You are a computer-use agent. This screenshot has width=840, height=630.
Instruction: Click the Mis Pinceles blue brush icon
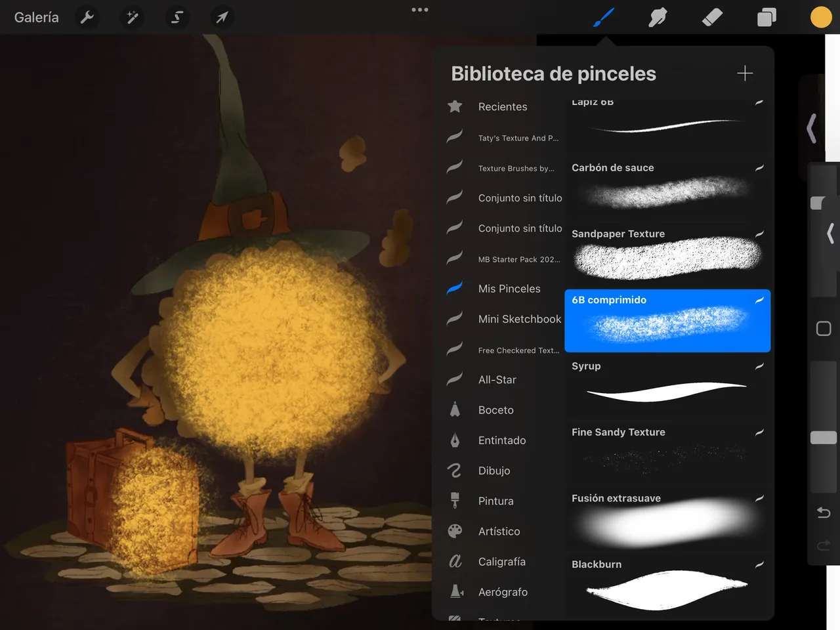(455, 288)
